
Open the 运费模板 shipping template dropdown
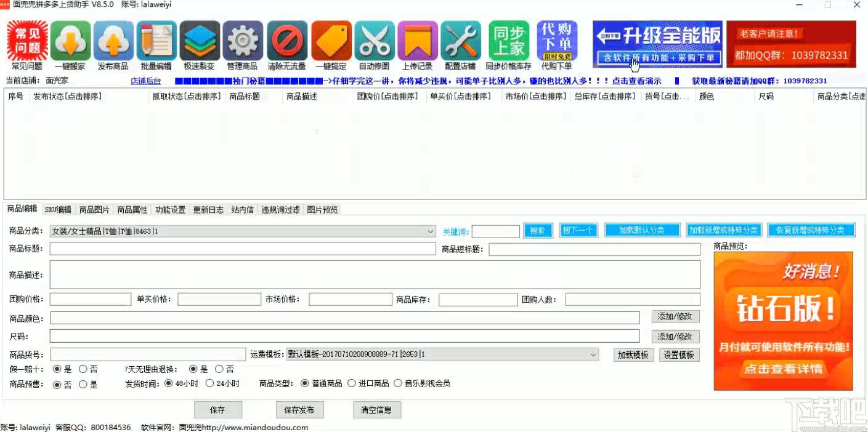593,354
